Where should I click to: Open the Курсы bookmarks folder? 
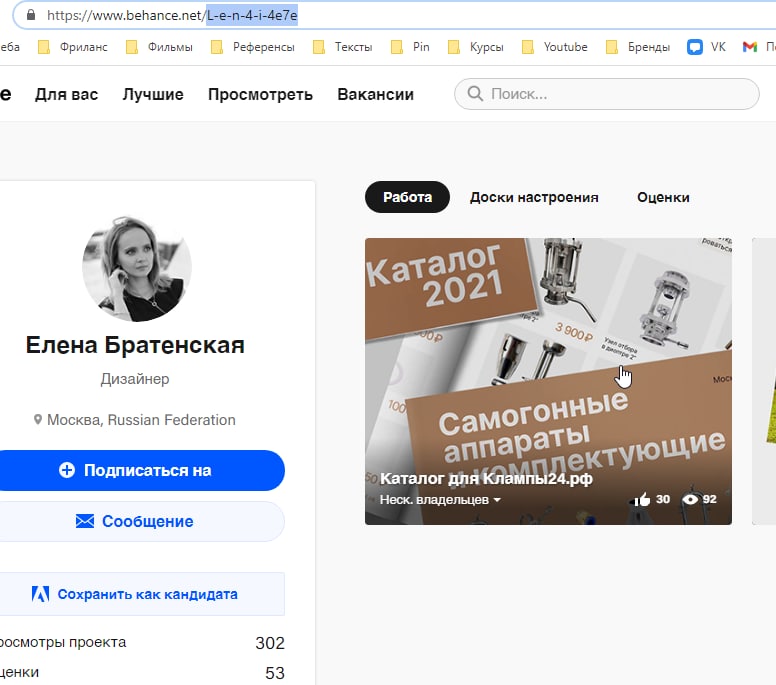point(476,47)
